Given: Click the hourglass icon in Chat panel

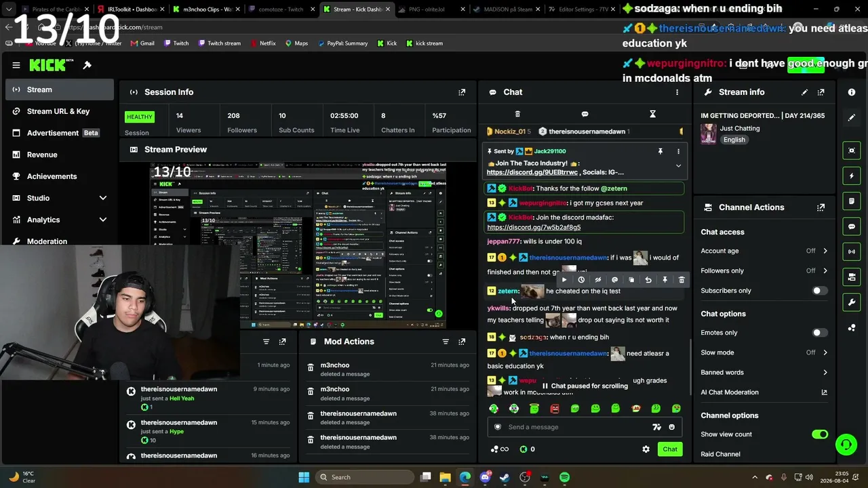Looking at the screenshot, I should [652, 114].
